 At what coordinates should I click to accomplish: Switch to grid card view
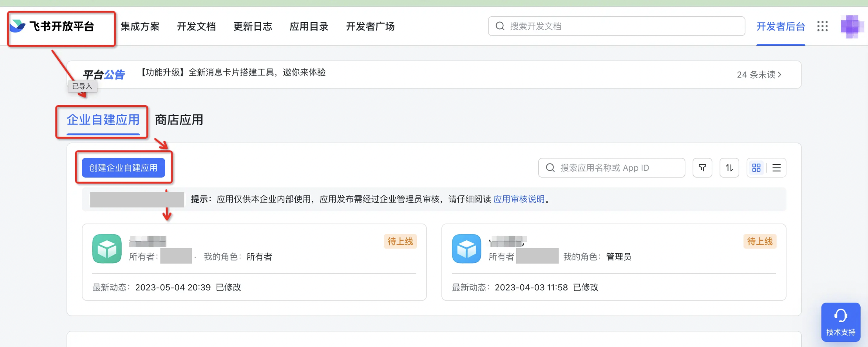click(x=757, y=168)
